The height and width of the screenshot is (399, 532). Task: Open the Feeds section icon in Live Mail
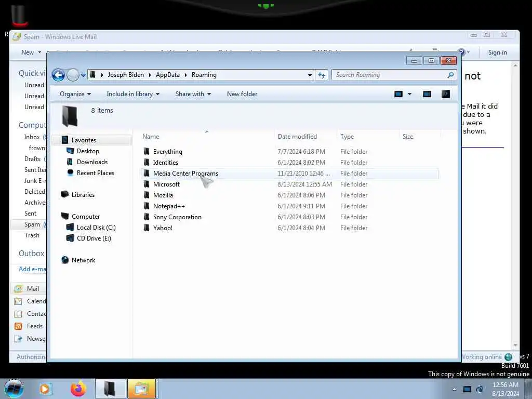click(18, 326)
